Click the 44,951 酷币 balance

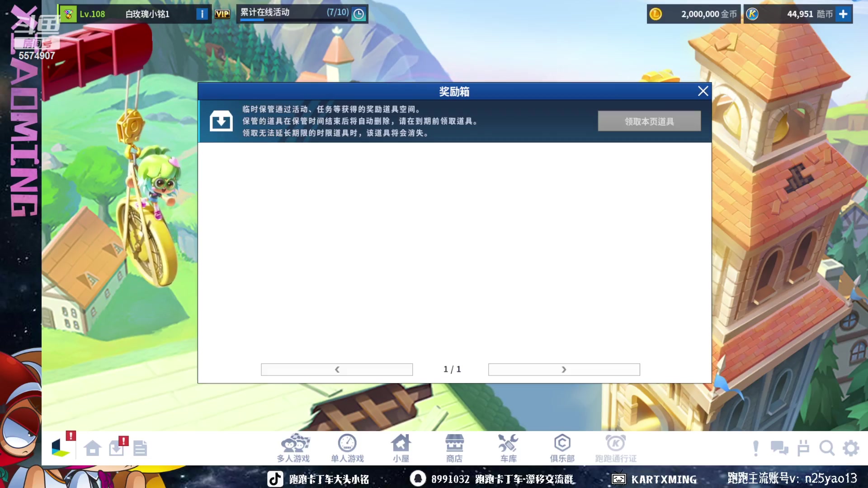(810, 14)
